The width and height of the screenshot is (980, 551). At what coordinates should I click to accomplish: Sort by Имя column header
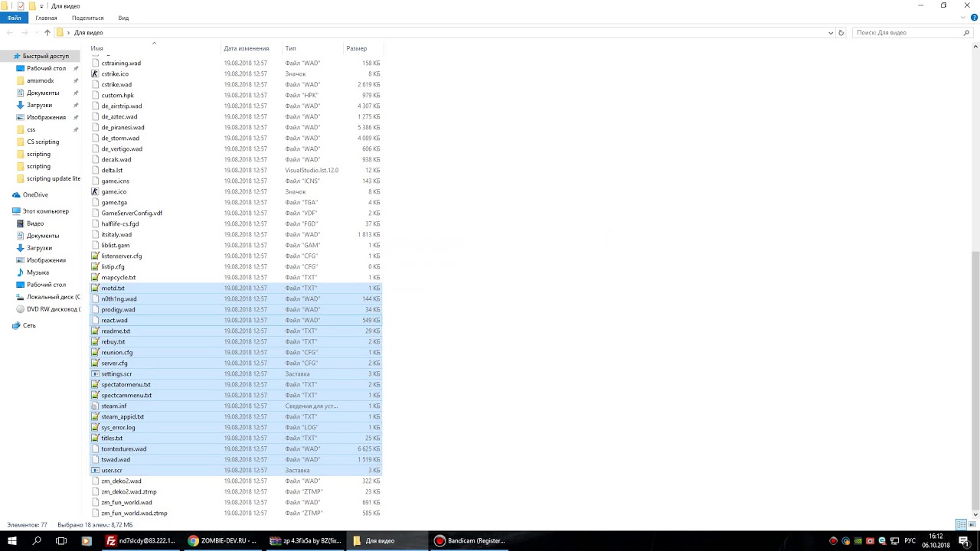[x=96, y=48]
